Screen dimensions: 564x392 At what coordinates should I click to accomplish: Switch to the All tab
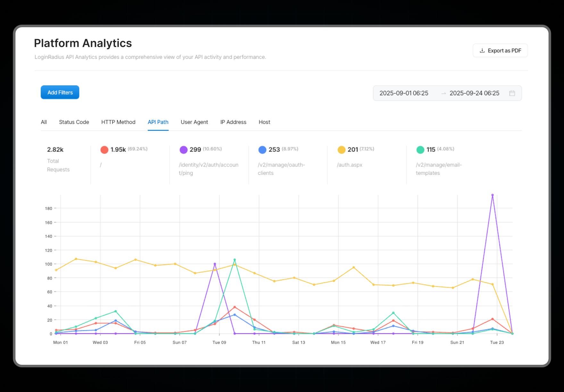(x=44, y=122)
